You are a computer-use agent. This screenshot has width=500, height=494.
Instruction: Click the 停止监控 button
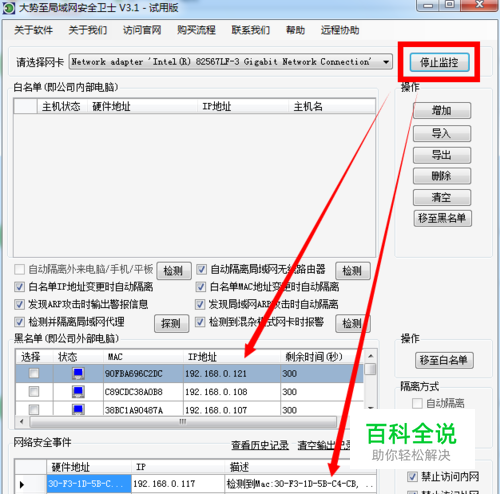point(439,62)
